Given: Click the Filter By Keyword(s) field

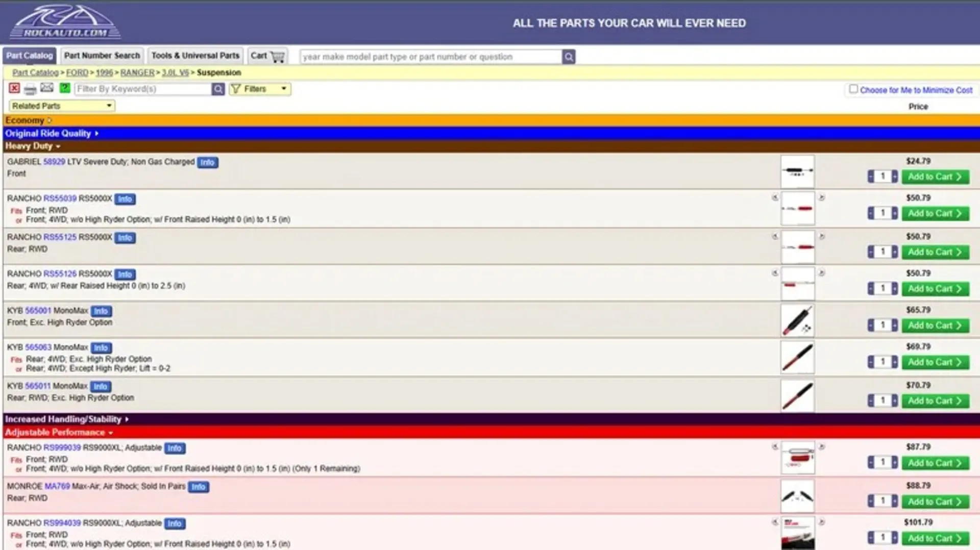Looking at the screenshot, I should pos(143,89).
